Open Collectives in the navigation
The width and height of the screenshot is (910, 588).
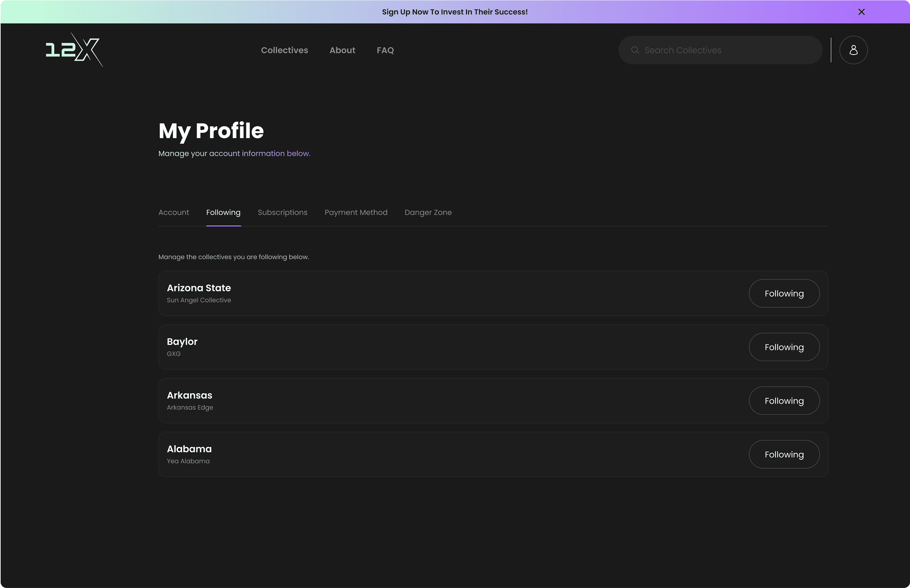[x=284, y=50]
